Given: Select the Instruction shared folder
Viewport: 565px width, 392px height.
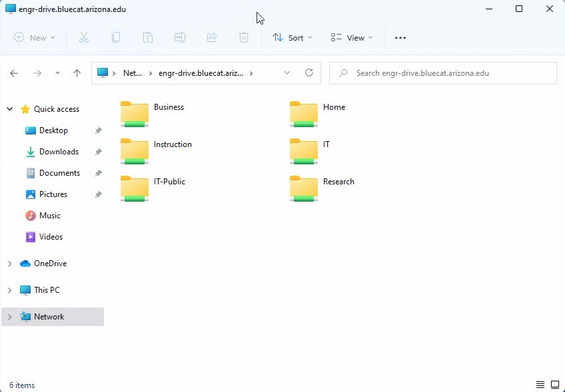Looking at the screenshot, I should coord(157,151).
